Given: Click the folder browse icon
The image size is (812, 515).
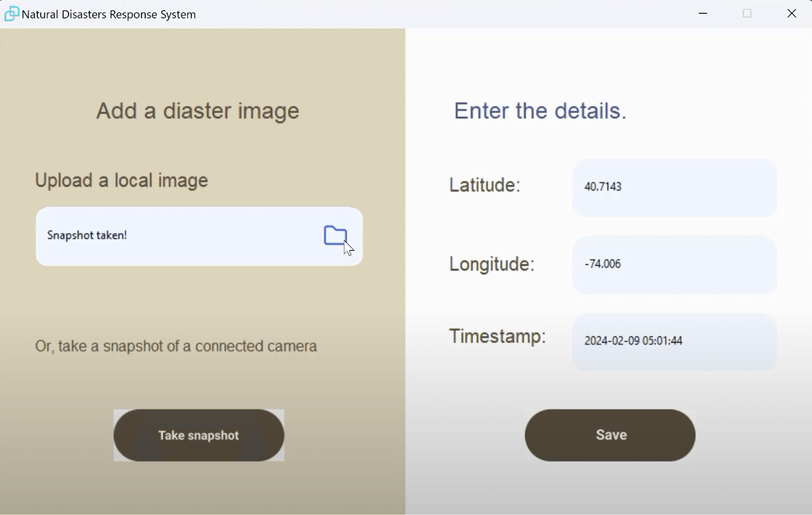Looking at the screenshot, I should pos(335,235).
